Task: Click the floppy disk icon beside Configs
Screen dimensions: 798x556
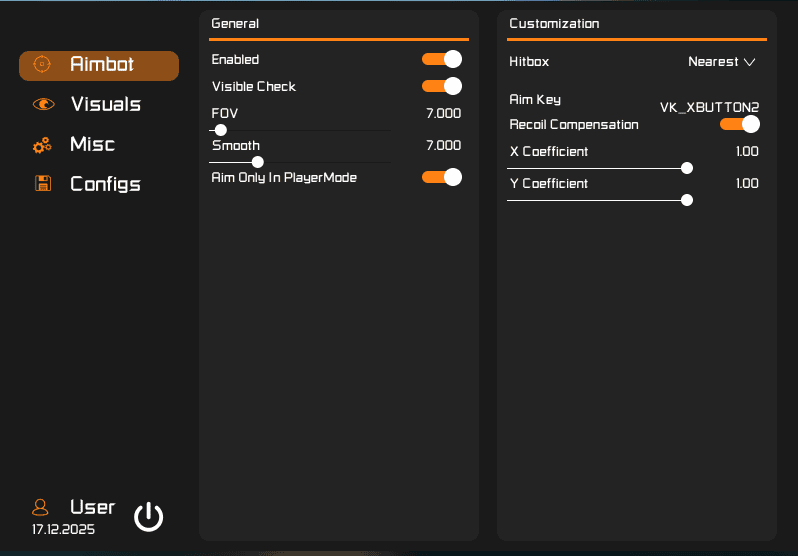Action: point(42,184)
